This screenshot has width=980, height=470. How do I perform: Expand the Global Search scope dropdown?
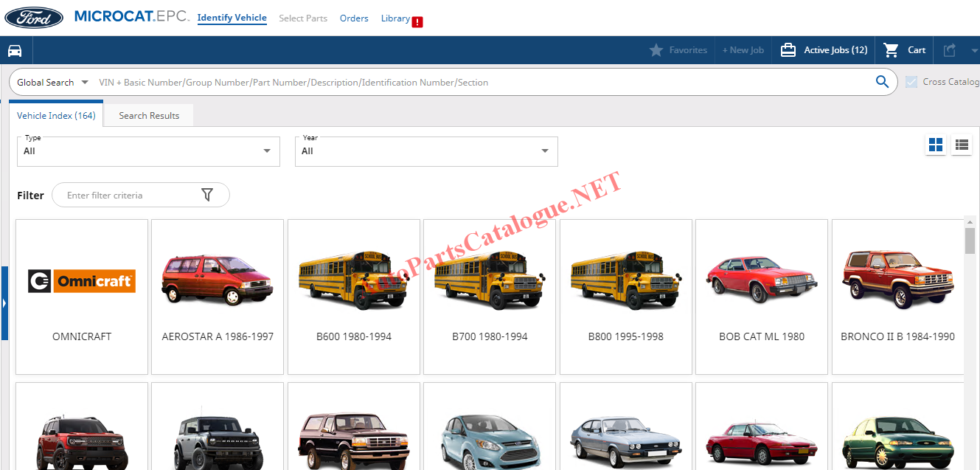[x=52, y=83]
